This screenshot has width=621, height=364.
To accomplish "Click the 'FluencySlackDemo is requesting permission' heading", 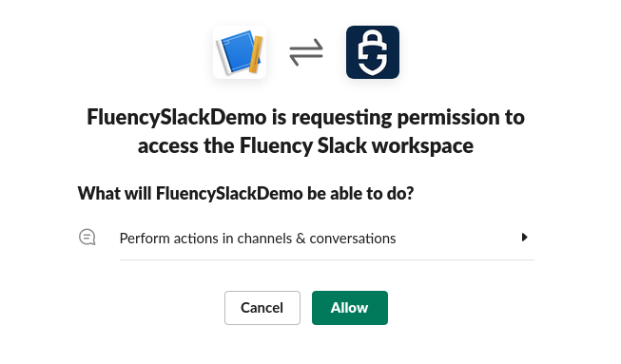I will (x=306, y=131).
